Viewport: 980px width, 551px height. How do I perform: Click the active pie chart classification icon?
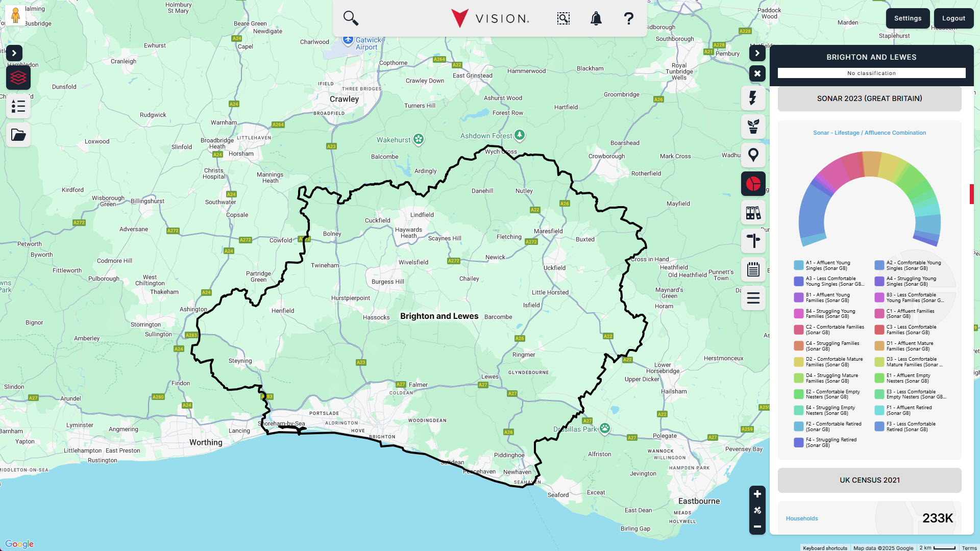point(753,183)
